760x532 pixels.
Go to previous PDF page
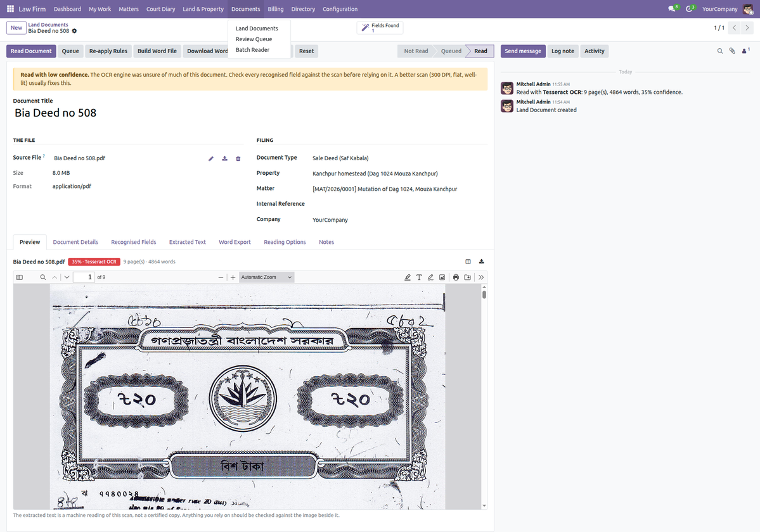55,277
